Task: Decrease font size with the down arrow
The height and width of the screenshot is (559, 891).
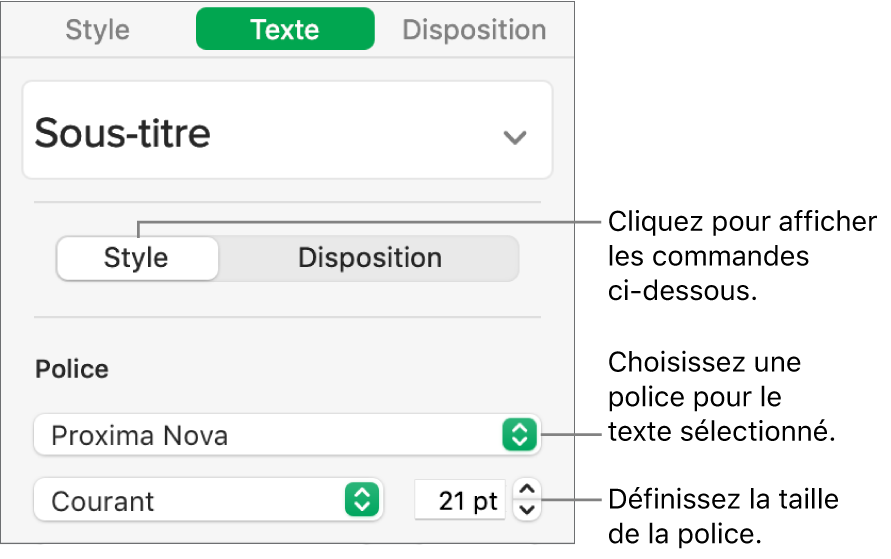Action: click(529, 510)
